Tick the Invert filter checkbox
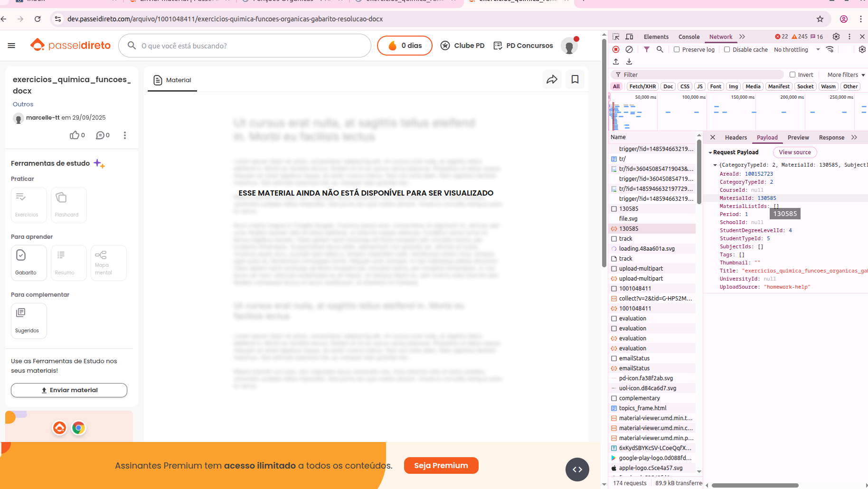Viewport: 868px width, 489px height. tap(793, 75)
